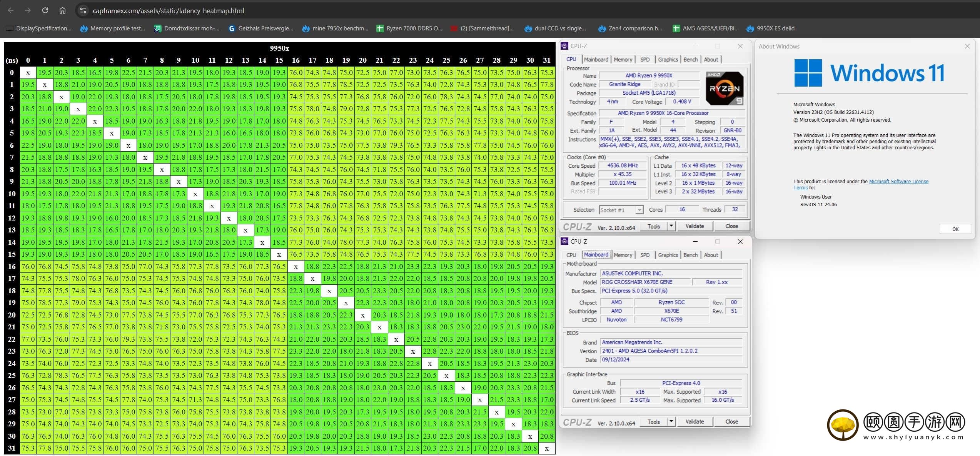The image size is (980, 456).
Task: Reload the latency heatmap page
Action: [x=45, y=10]
